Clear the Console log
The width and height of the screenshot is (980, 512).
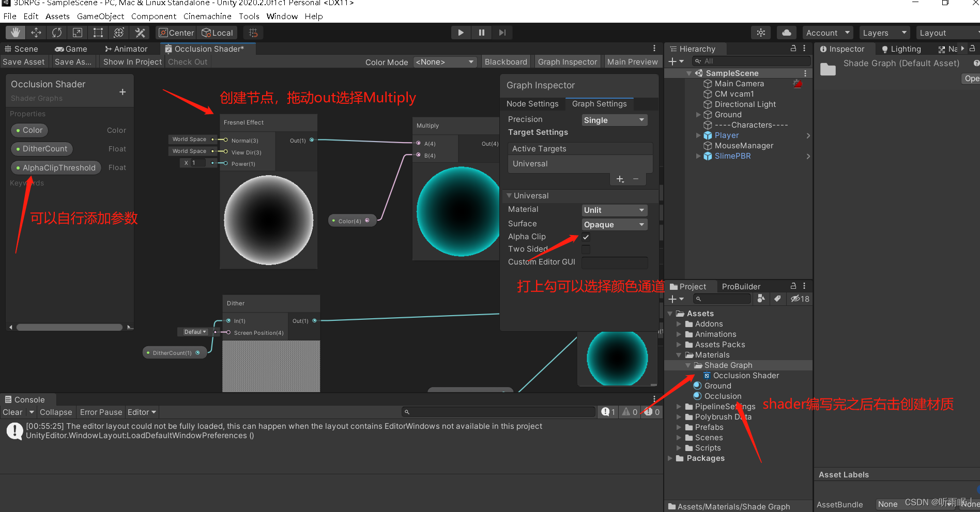tap(12, 412)
